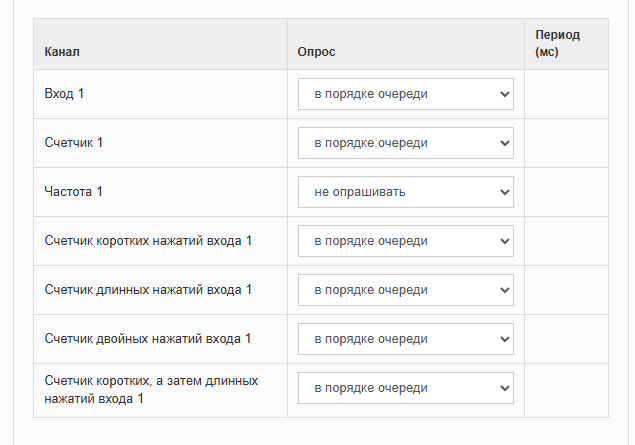
Task: Click the empty period cell for Вход 1
Action: pyautogui.click(x=566, y=94)
